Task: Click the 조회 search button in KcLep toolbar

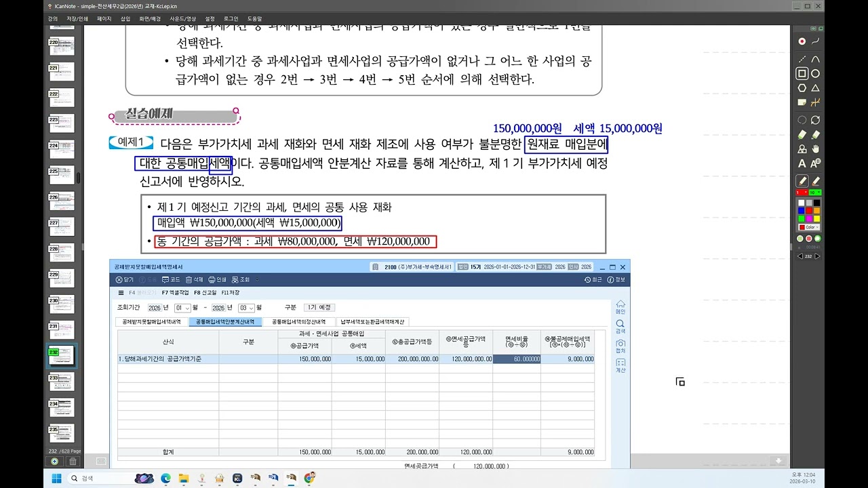Action: [x=241, y=279]
